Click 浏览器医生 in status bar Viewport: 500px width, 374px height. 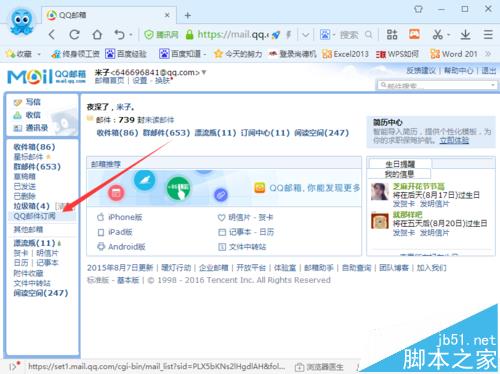319,367
